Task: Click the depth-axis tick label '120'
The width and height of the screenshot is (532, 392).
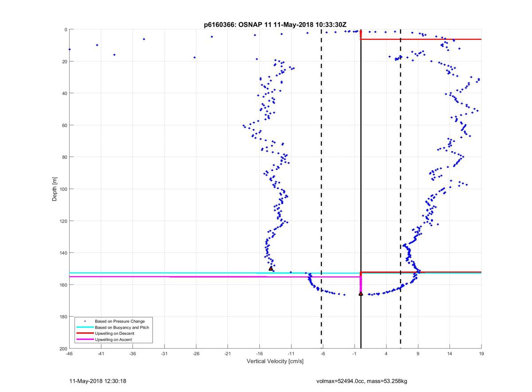Action: pos(63,221)
